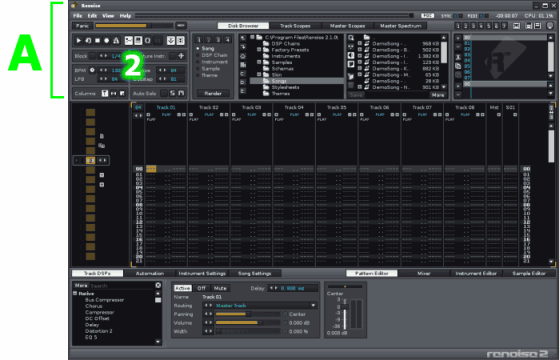Click the first Columns icon
The image size is (560, 360).
105,93
